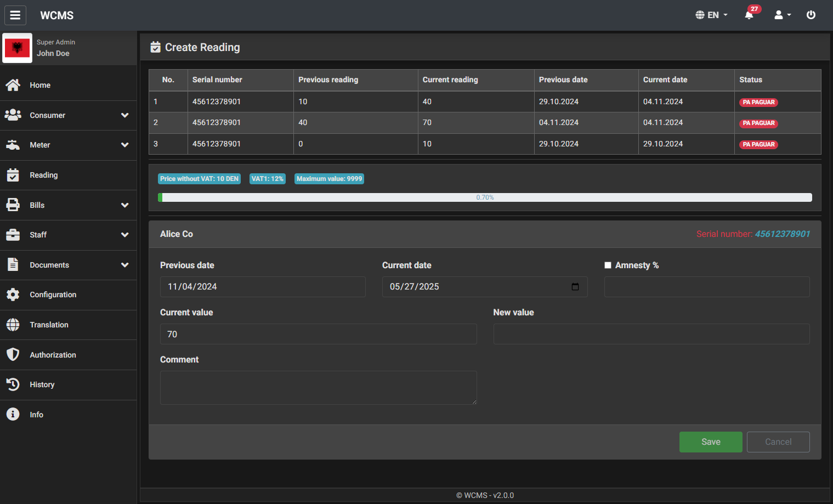
Task: Click the 0.70% progress bar
Action: coord(485,197)
